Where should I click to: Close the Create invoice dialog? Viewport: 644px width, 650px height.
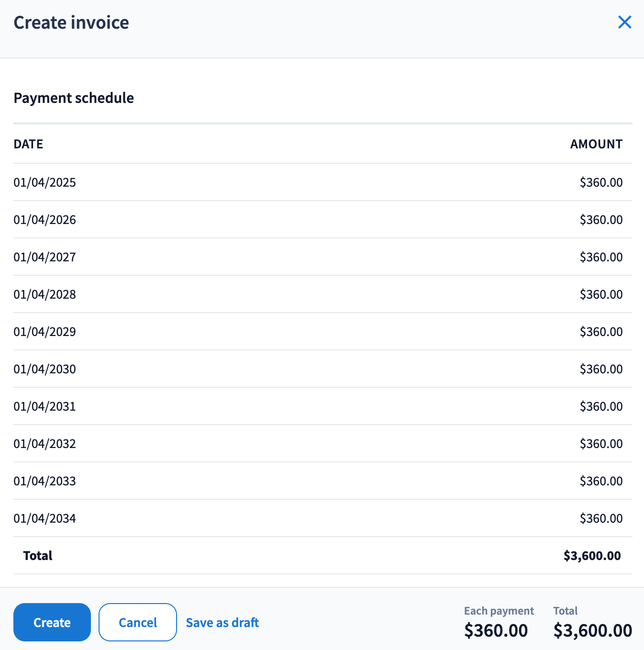pos(624,22)
